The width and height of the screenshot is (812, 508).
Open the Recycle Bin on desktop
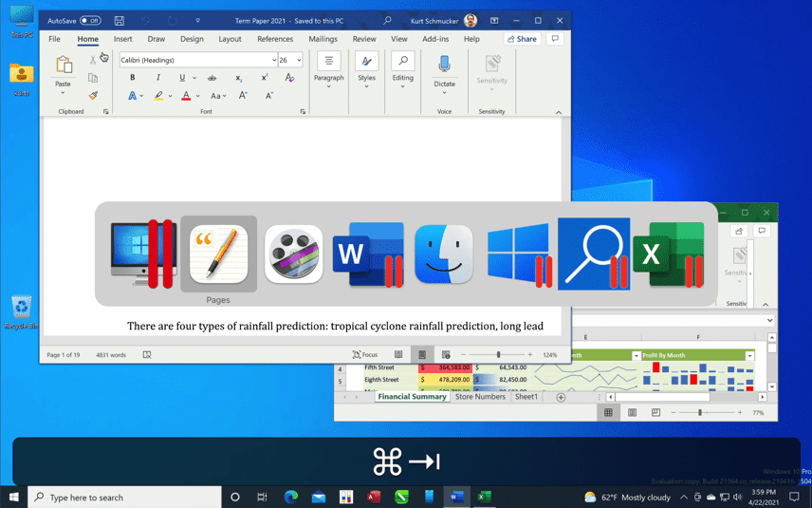click(21, 312)
